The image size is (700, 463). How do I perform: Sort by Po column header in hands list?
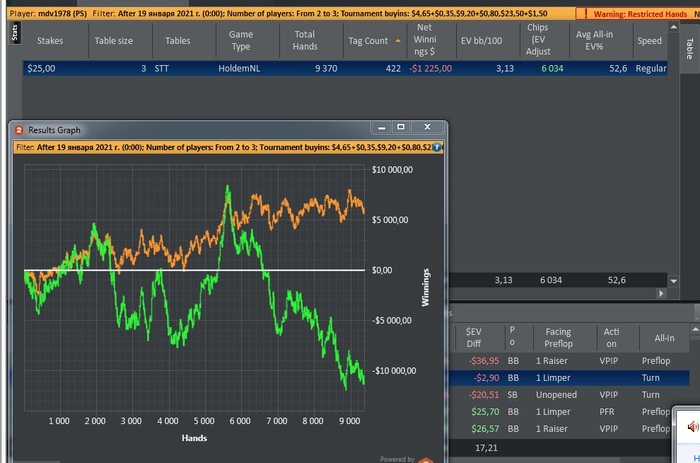tap(512, 336)
